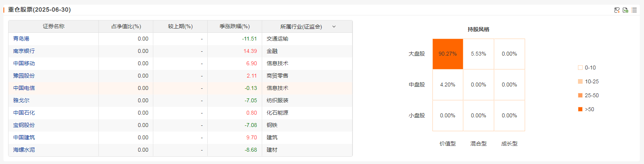
Task: Toggle the >50 legend swatch
Action: [580, 109]
